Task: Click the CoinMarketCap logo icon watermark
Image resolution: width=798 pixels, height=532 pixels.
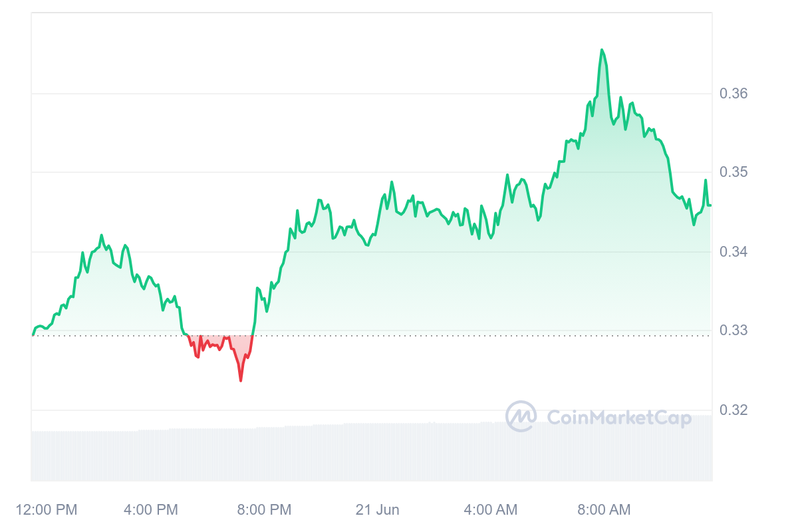Action: pyautogui.click(x=521, y=416)
